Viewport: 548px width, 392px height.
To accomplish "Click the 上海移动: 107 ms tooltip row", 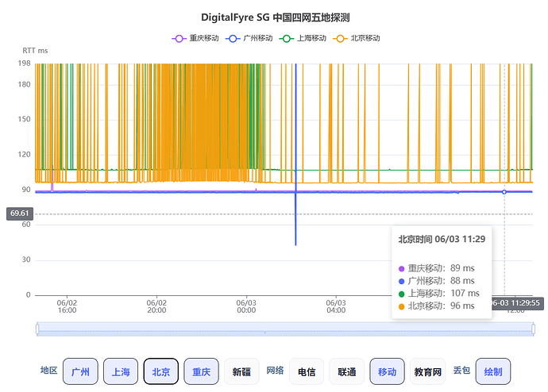I will [x=439, y=294].
